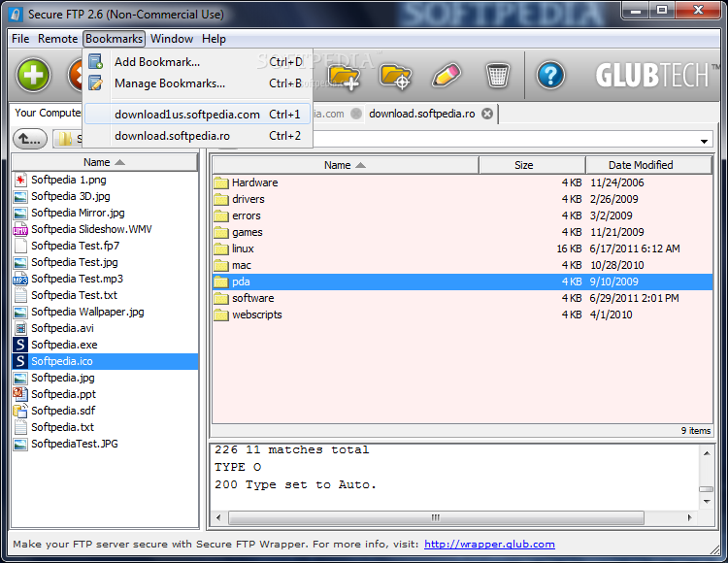The image size is (728, 563).
Task: Switch to the download.softpedia.ro tab
Action: [x=422, y=114]
